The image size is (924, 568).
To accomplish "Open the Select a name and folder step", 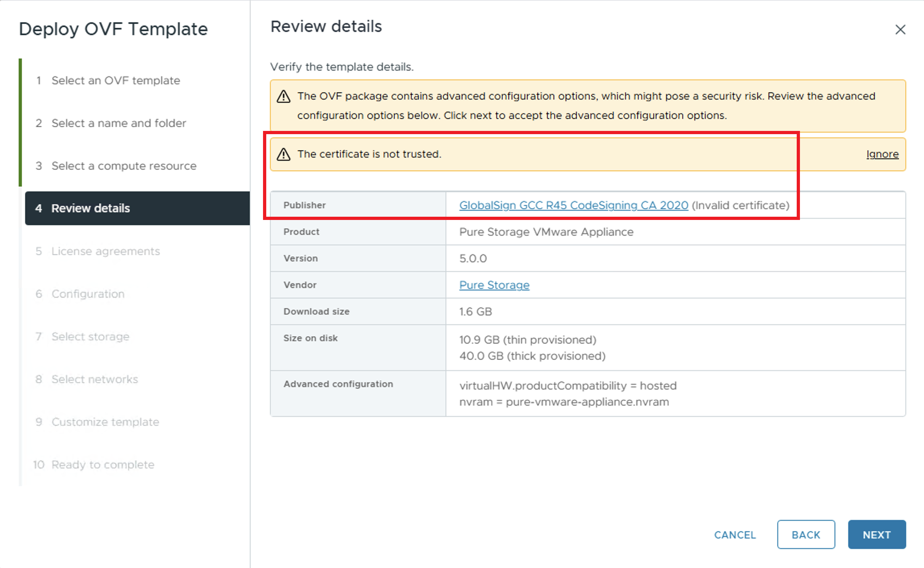I will (118, 123).
